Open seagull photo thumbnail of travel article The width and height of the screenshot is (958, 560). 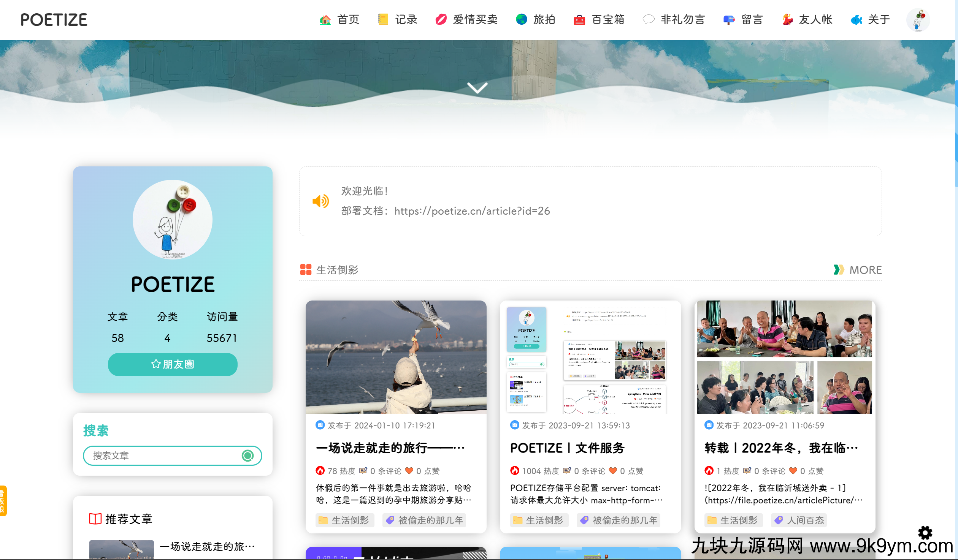[x=396, y=357]
